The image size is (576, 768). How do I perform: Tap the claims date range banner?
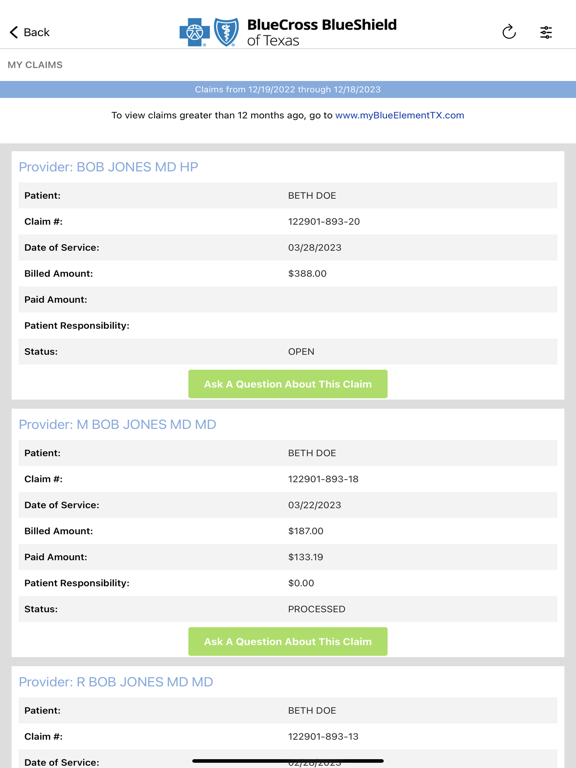pos(288,89)
